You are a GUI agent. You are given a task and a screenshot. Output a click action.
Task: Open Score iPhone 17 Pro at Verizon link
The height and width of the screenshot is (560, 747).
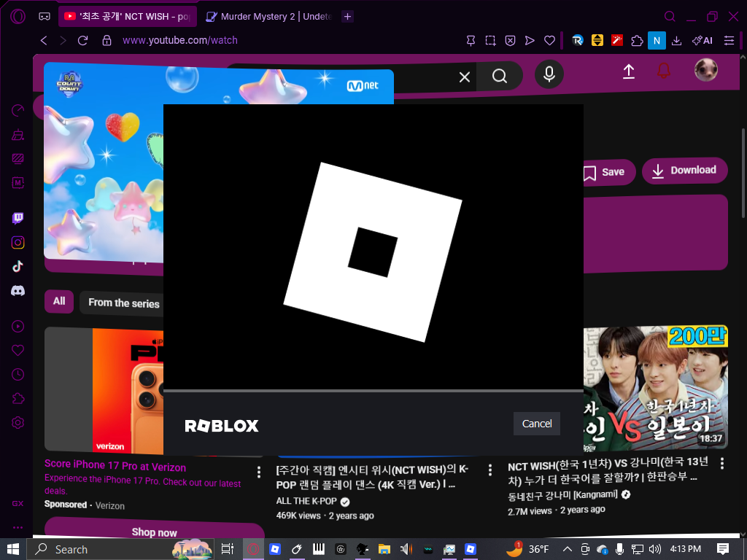[x=115, y=466]
